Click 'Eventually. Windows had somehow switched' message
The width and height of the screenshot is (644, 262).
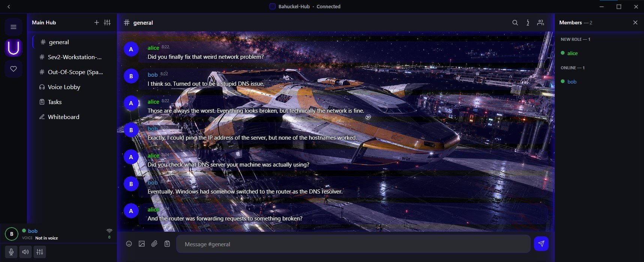coord(245,192)
